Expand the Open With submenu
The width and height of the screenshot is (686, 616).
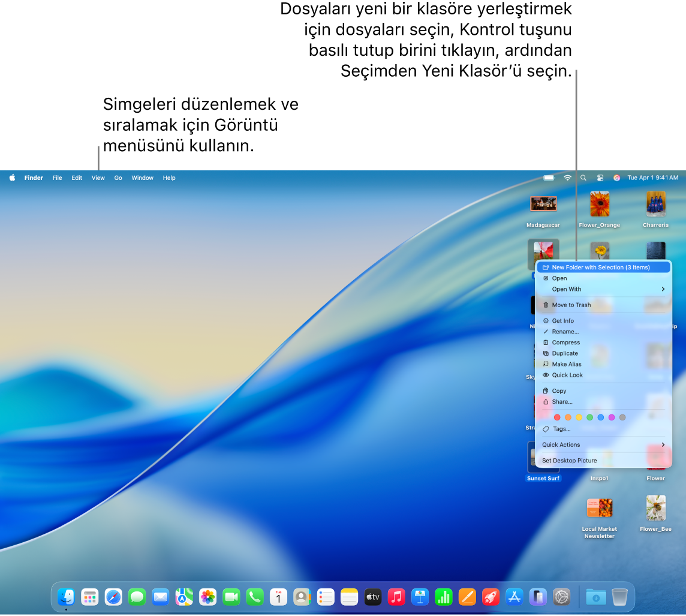coord(604,289)
